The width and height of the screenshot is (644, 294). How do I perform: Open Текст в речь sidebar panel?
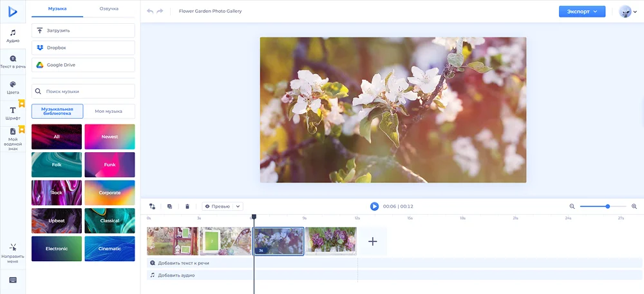click(x=13, y=62)
